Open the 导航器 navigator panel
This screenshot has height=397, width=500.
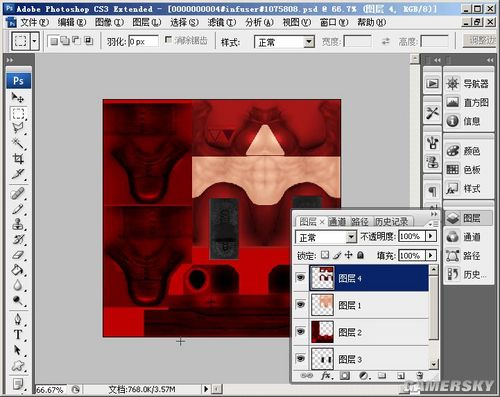click(468, 83)
